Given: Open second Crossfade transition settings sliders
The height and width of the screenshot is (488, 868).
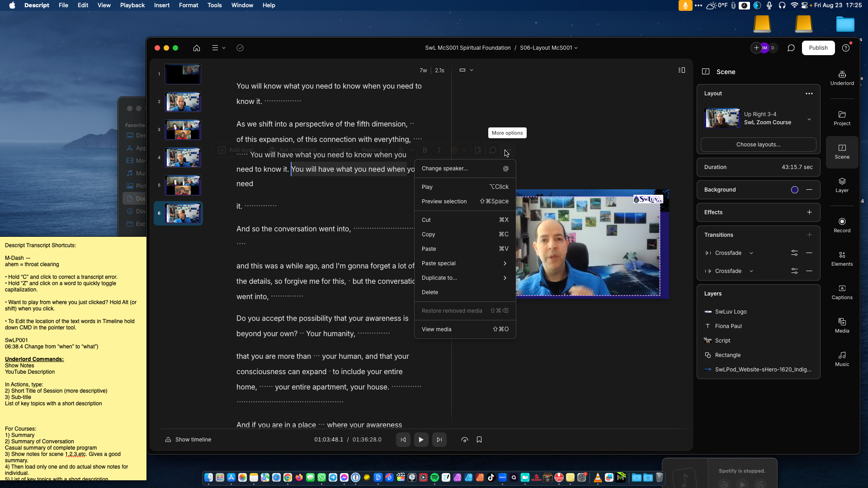Looking at the screenshot, I should coord(794,271).
